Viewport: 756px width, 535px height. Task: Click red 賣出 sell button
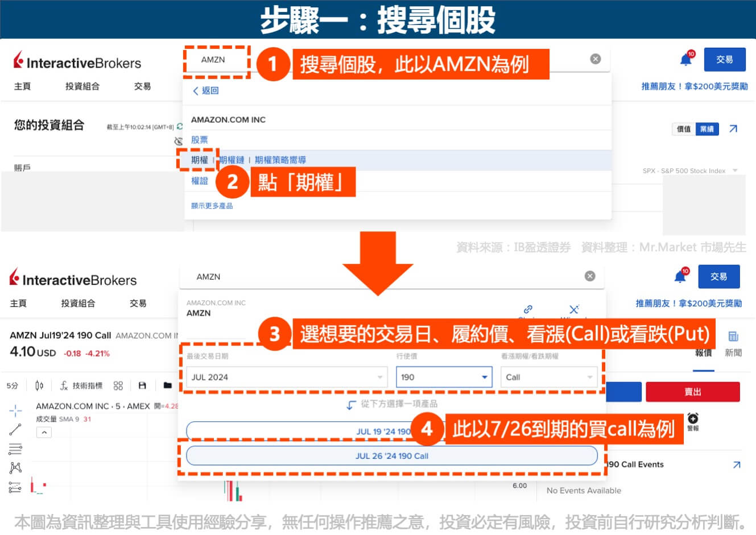pyautogui.click(x=693, y=392)
